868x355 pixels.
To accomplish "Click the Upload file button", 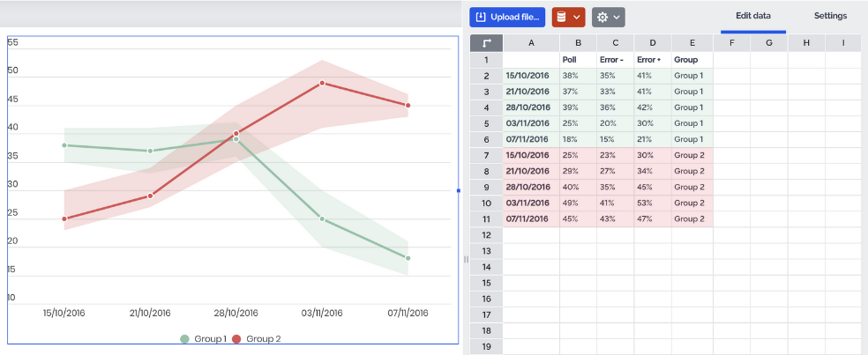I will [506, 17].
